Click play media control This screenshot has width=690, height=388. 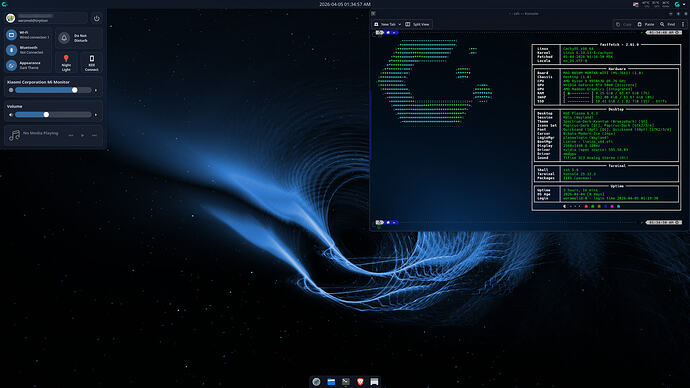[x=82, y=135]
